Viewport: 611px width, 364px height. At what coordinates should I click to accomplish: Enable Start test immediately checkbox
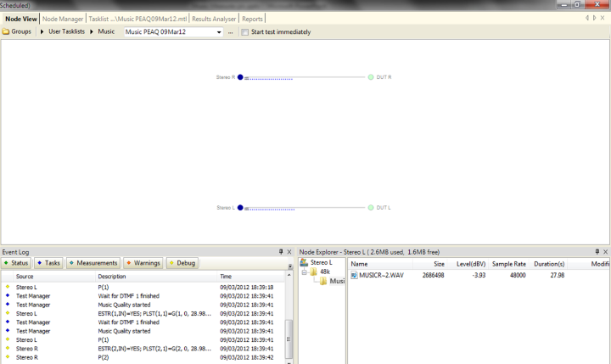244,32
